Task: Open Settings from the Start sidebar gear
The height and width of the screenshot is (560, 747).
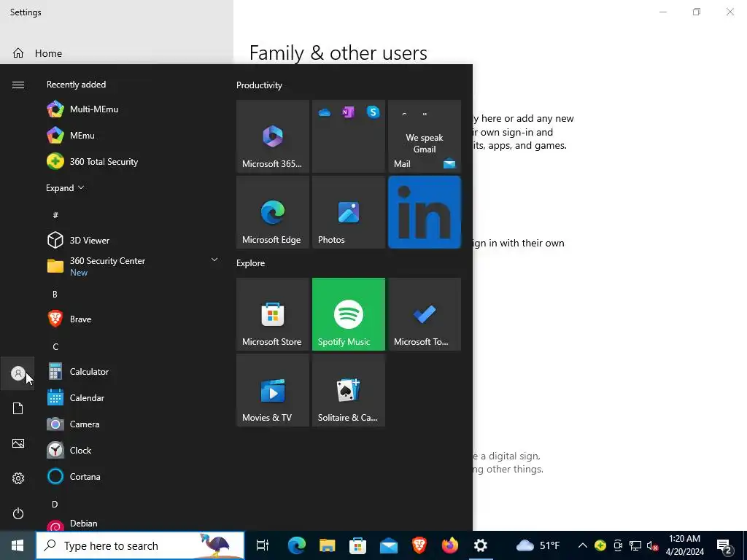Action: click(18, 478)
